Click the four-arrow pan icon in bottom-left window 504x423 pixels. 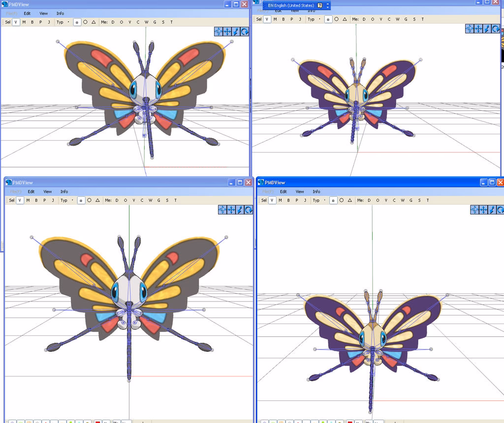222,210
